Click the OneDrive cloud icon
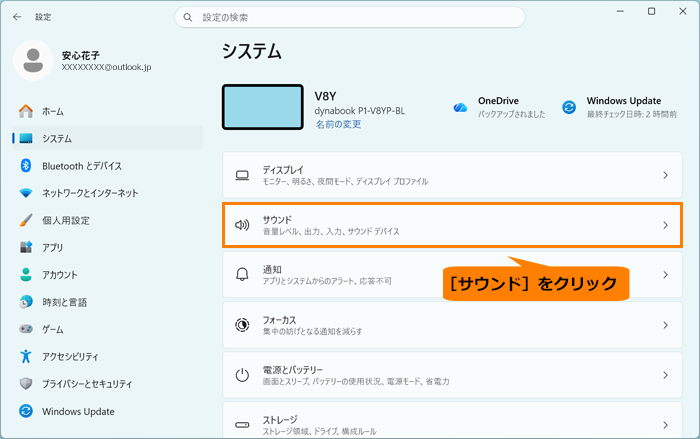 [460, 108]
